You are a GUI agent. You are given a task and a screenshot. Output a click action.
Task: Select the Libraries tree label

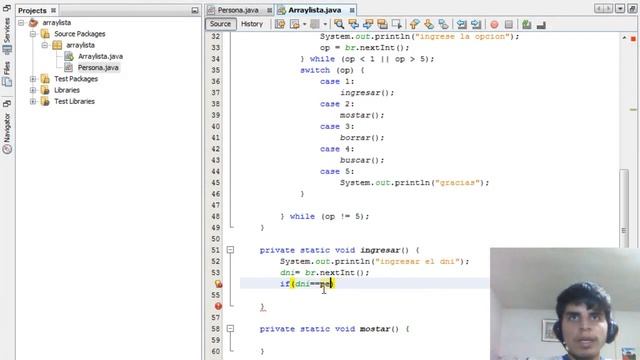pos(67,90)
